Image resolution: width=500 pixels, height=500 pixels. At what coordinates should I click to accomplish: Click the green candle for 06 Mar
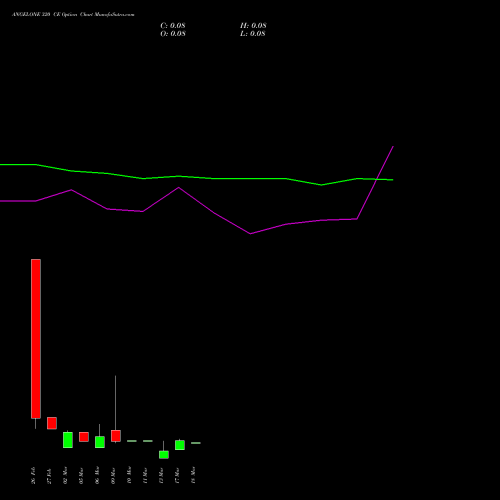coord(100,442)
